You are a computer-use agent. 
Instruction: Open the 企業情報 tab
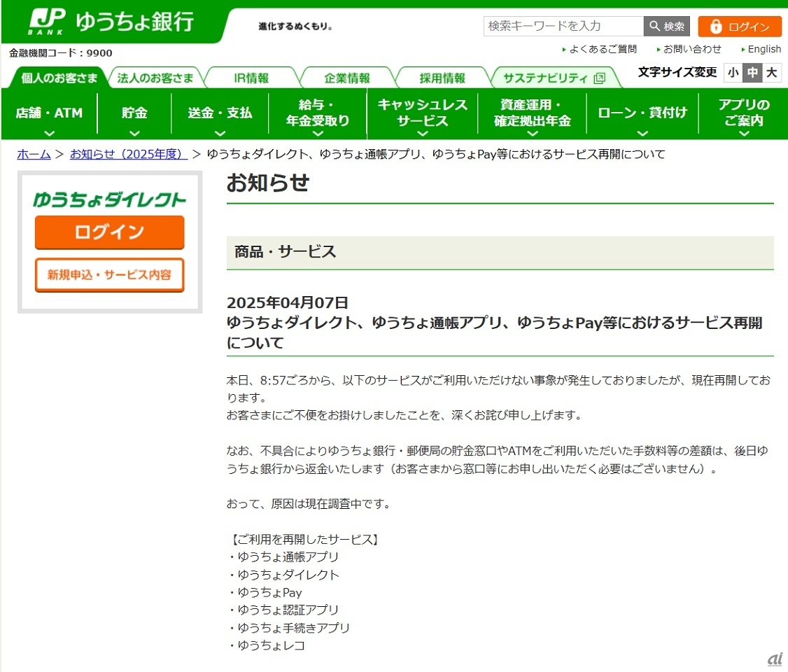(x=346, y=78)
